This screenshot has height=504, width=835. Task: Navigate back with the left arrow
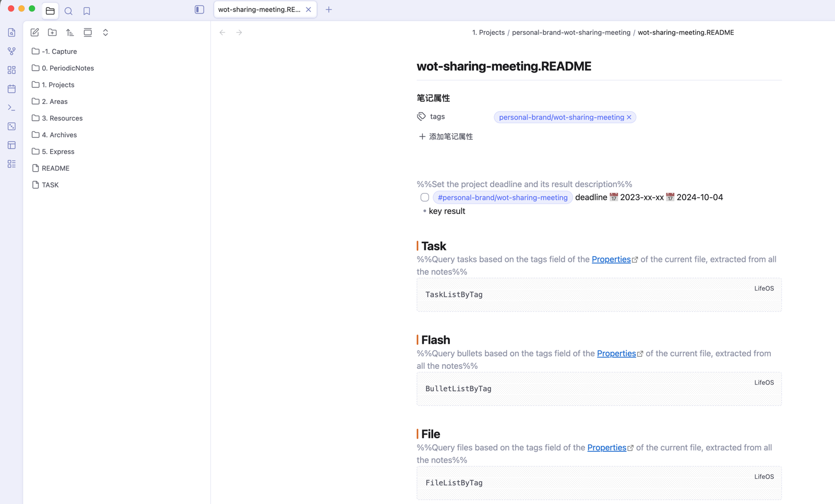pos(222,32)
